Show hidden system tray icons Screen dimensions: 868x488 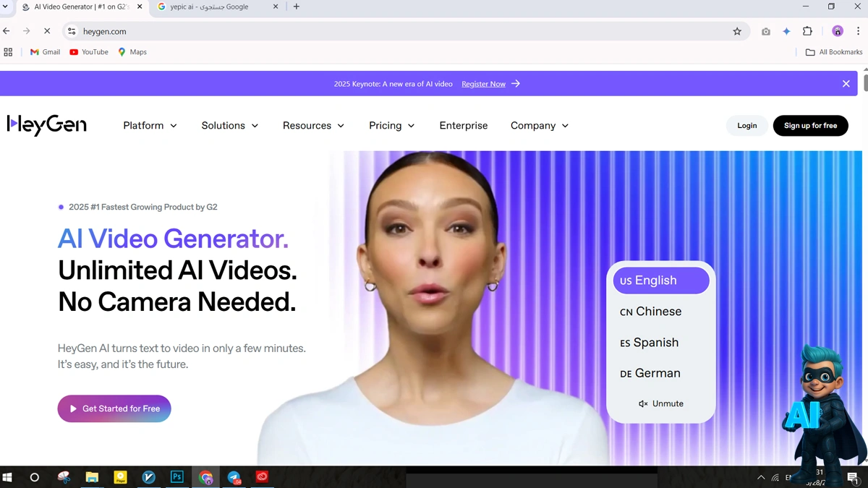pyautogui.click(x=761, y=478)
